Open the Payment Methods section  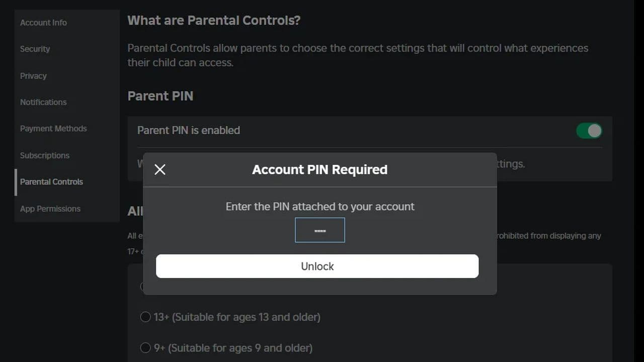tap(53, 129)
